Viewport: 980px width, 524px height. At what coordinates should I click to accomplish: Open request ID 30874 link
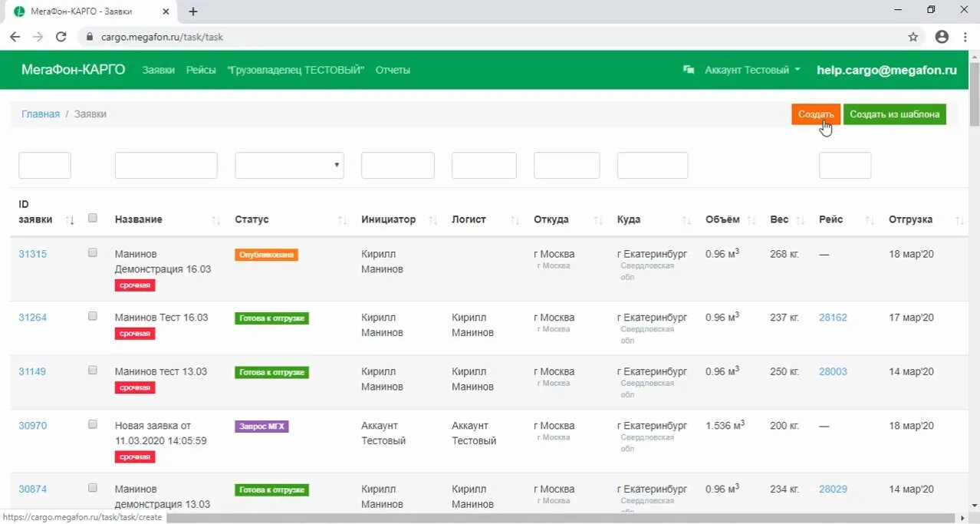[x=32, y=489]
